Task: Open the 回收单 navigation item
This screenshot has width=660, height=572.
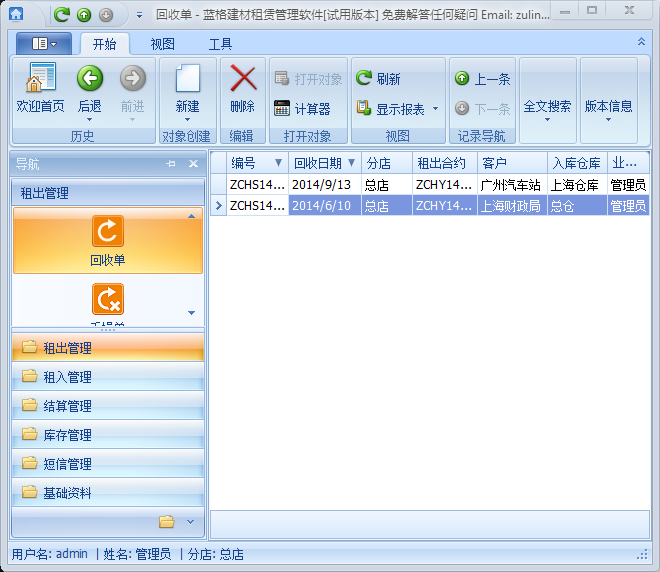Action: pyautogui.click(x=108, y=241)
